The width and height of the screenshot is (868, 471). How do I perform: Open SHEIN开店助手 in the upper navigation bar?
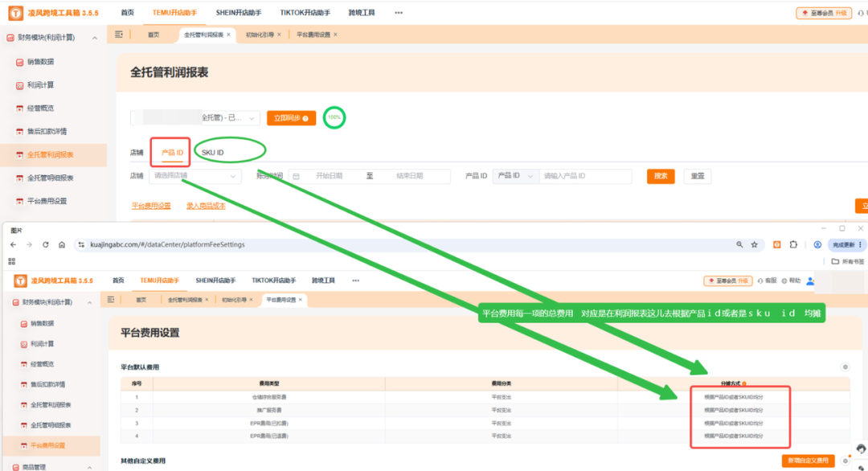239,13
